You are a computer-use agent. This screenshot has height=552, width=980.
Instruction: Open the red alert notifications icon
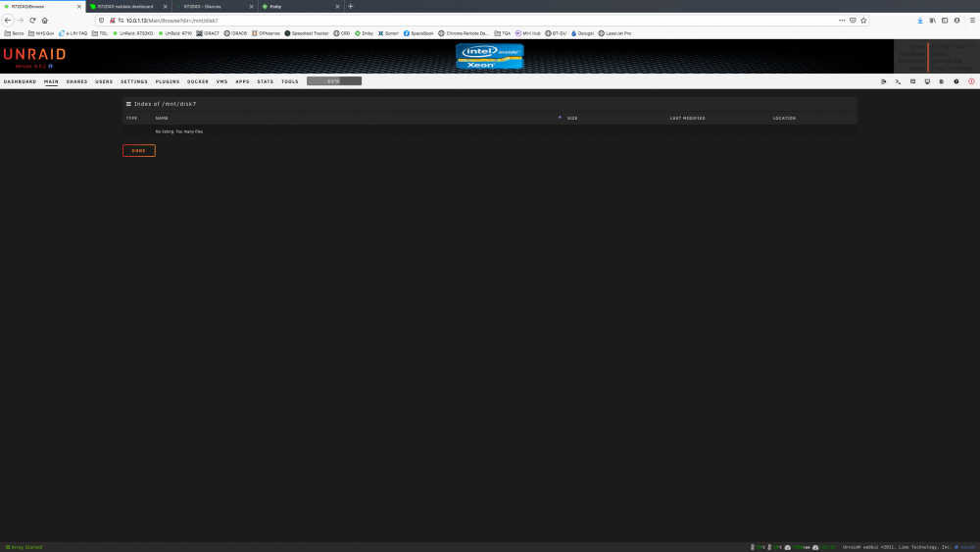[971, 81]
